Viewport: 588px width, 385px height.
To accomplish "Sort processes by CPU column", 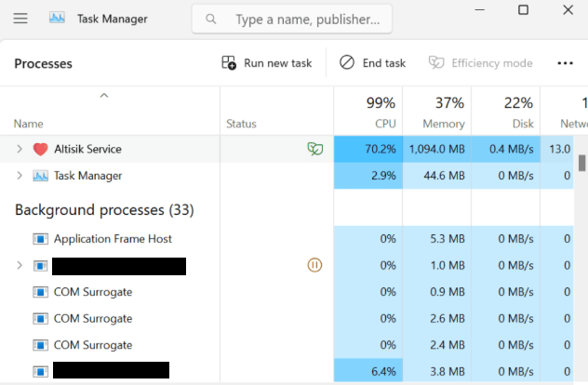I will (368, 112).
